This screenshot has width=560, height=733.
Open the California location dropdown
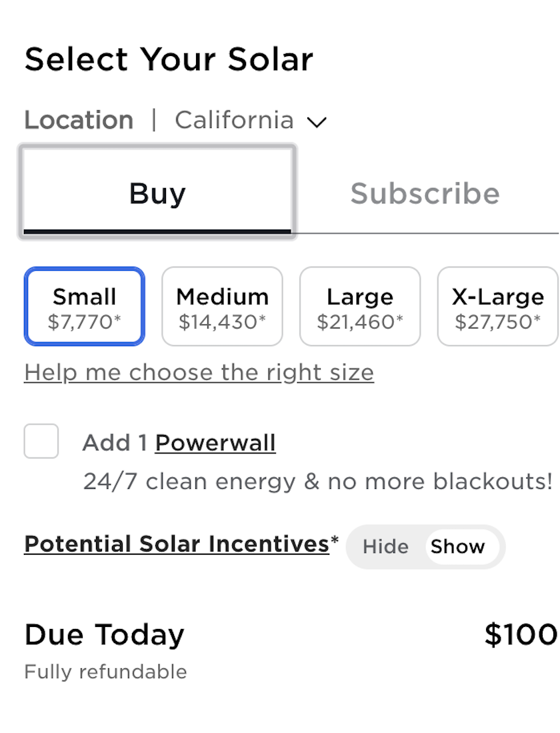(x=251, y=120)
